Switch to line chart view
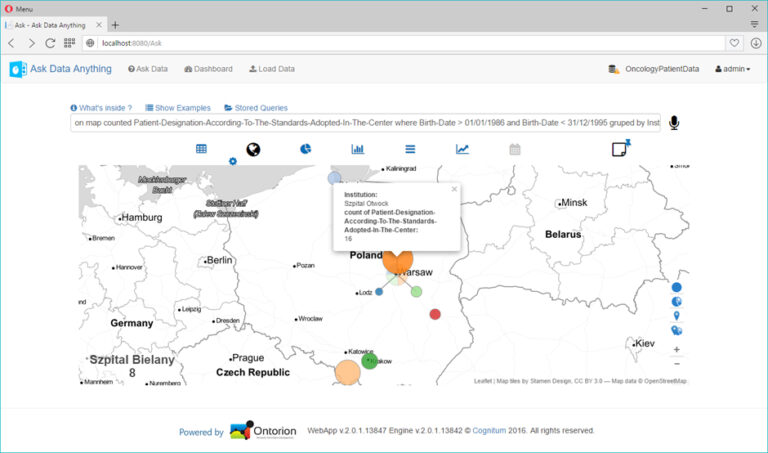The width and height of the screenshot is (768, 453). [x=462, y=149]
